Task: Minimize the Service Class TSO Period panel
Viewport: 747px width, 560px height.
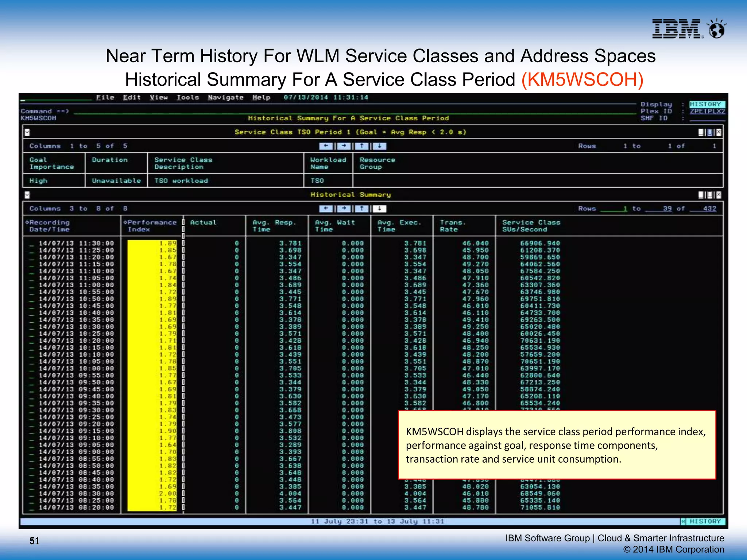Action: (701, 132)
